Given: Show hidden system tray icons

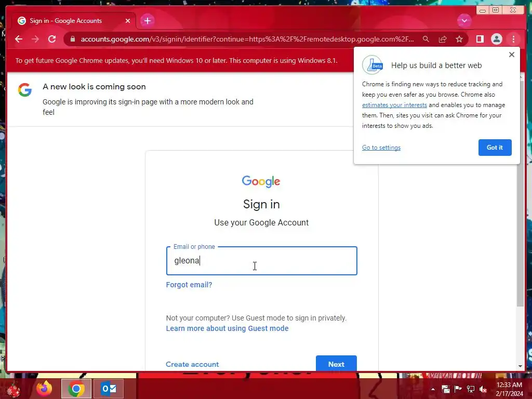Looking at the screenshot, I should point(433,389).
